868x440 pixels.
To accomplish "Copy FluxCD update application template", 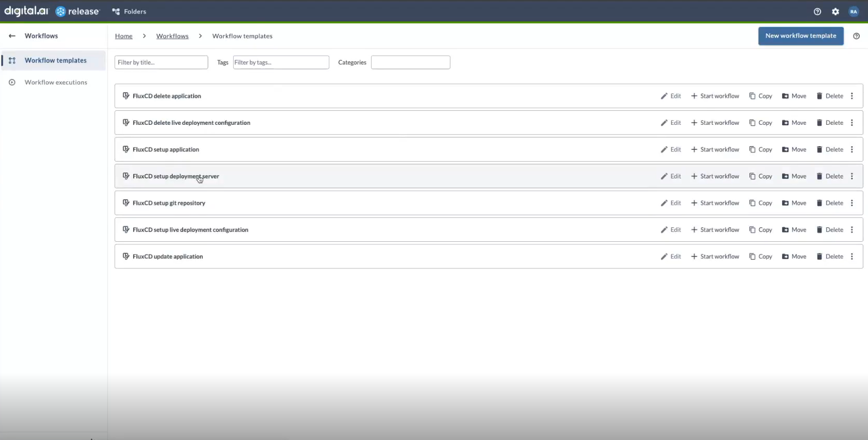I will (760, 256).
